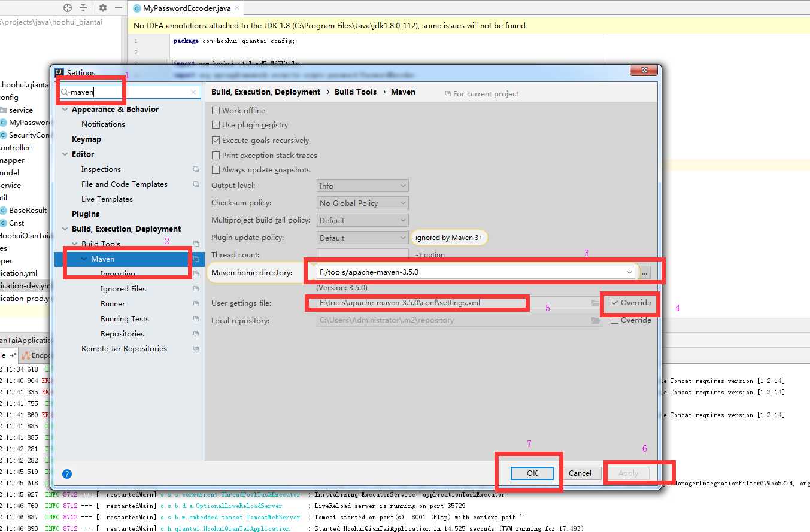
Task: Select File and Code Templates
Action: 125,184
